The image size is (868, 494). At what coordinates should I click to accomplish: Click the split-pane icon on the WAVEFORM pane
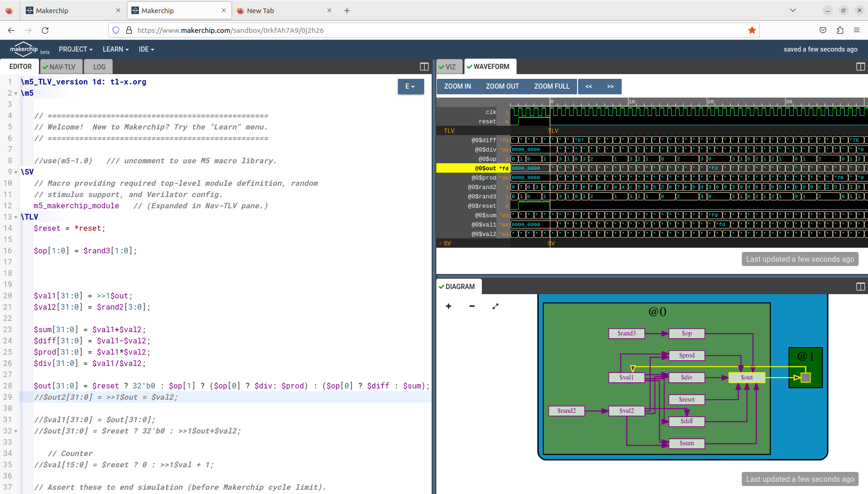(860, 67)
